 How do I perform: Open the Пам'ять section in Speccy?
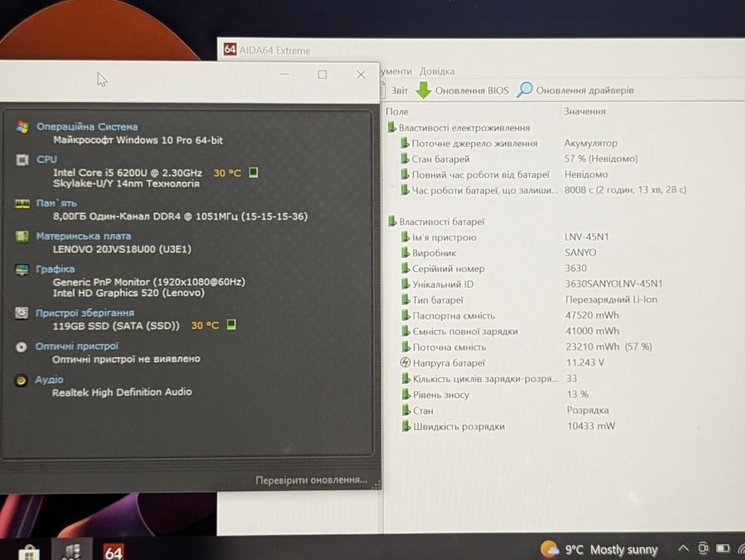pyautogui.click(x=56, y=203)
